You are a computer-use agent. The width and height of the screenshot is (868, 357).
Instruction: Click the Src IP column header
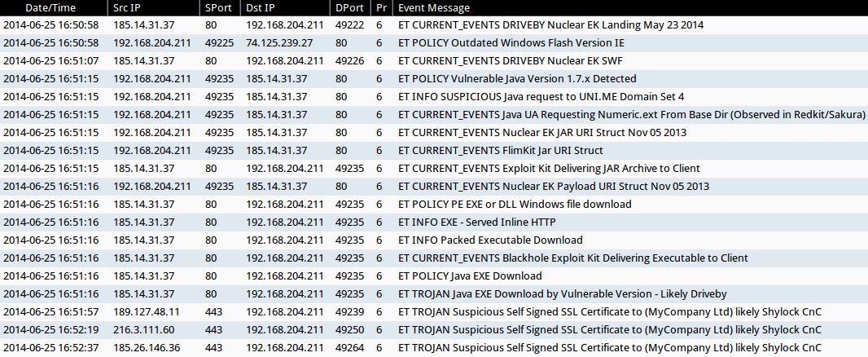tap(129, 7)
